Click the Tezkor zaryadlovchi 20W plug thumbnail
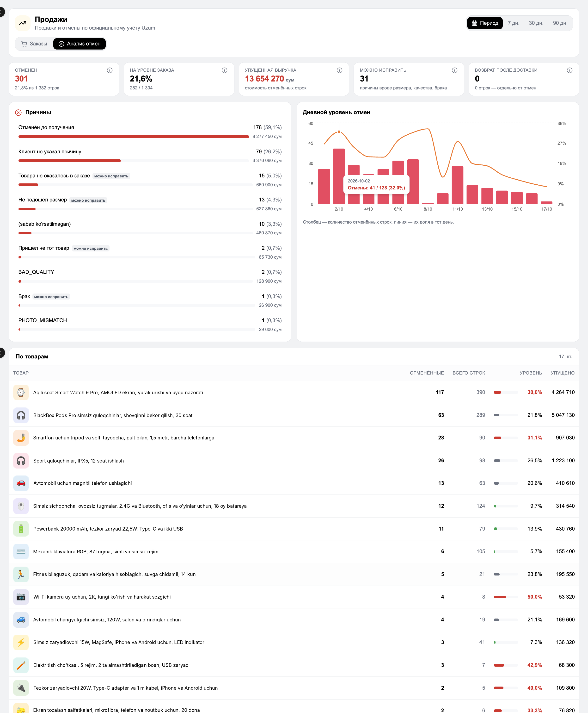588x713 pixels. [x=21, y=688]
